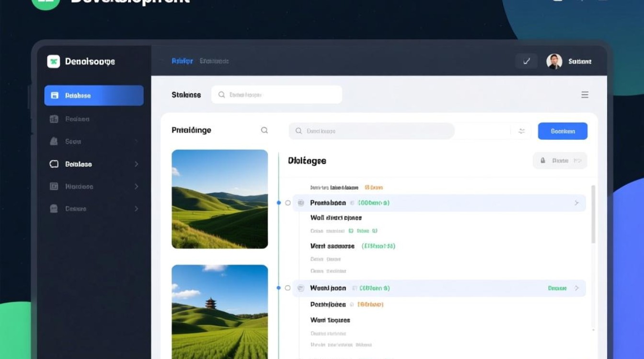Click the checkmark icon button in top bar
The width and height of the screenshot is (644, 359).
tap(527, 61)
